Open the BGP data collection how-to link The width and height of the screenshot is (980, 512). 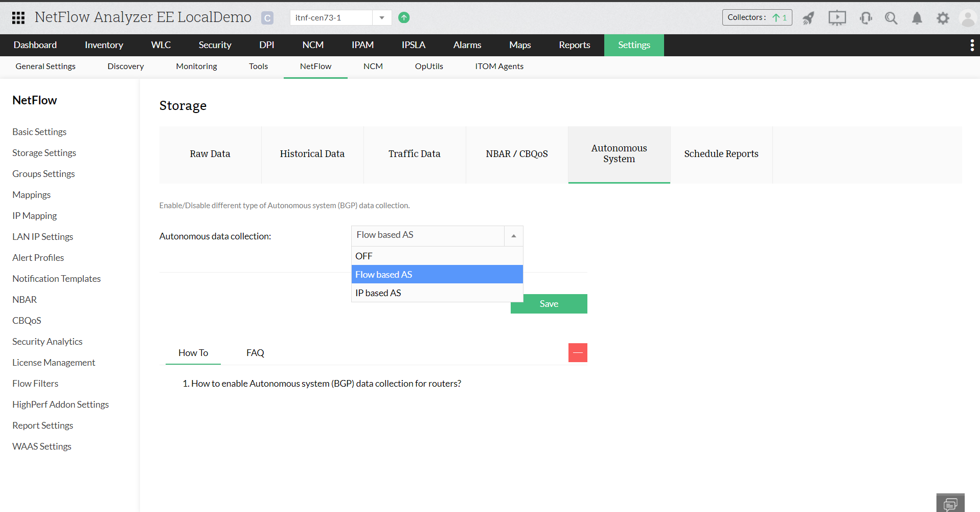[326, 384]
